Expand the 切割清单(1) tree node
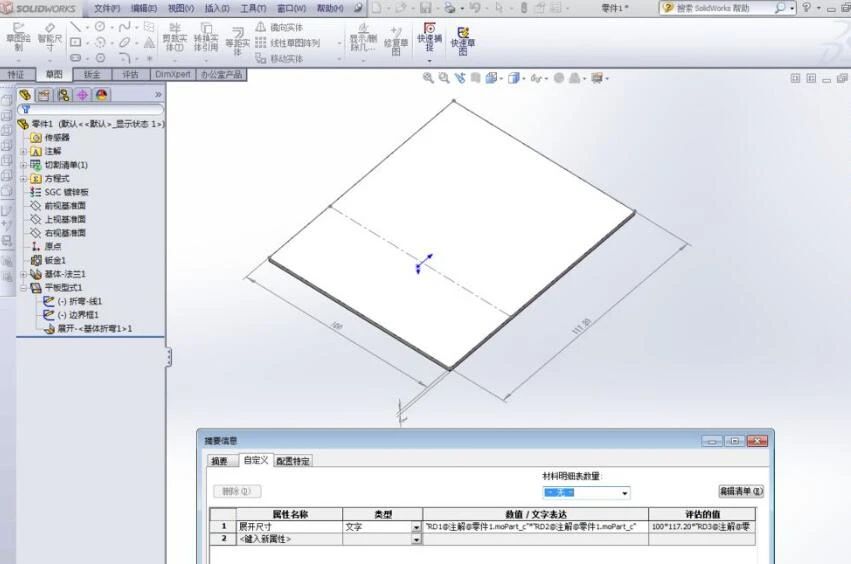This screenshot has width=851, height=564. (24, 165)
